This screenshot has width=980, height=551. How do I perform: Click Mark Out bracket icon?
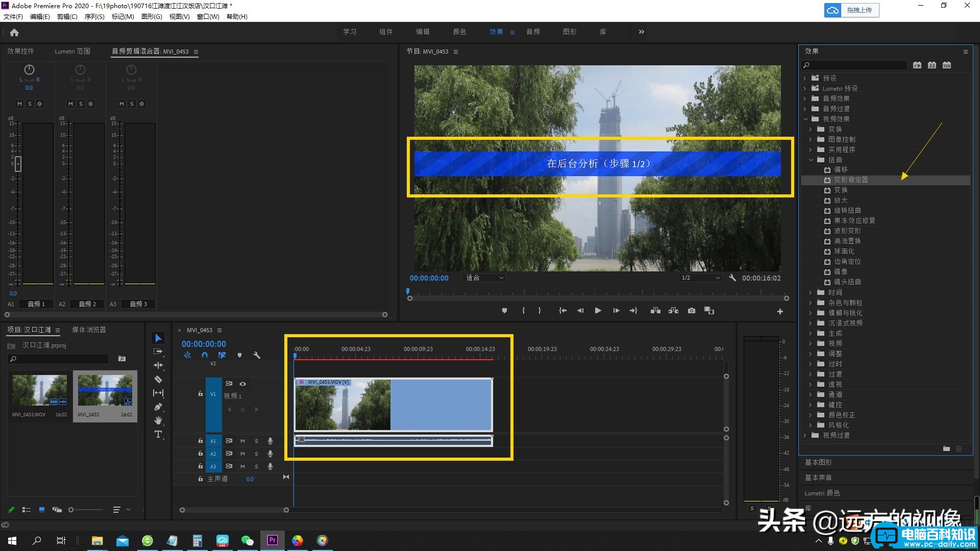point(540,311)
